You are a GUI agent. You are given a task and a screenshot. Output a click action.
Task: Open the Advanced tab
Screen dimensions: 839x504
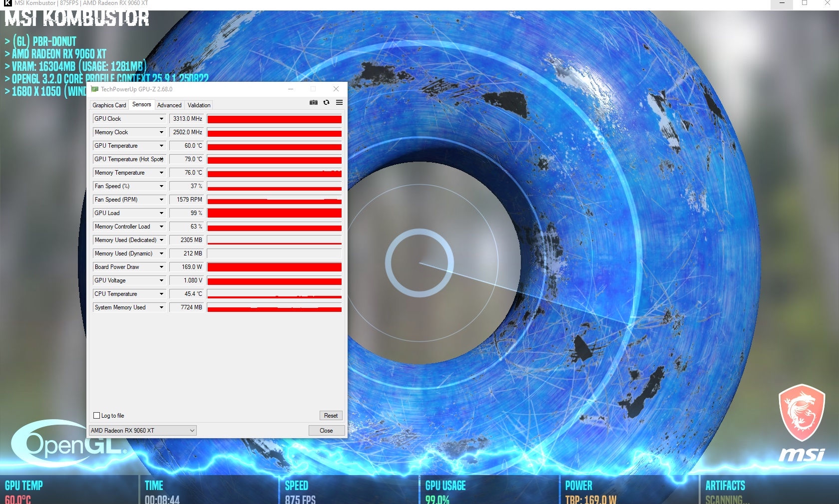tap(169, 105)
